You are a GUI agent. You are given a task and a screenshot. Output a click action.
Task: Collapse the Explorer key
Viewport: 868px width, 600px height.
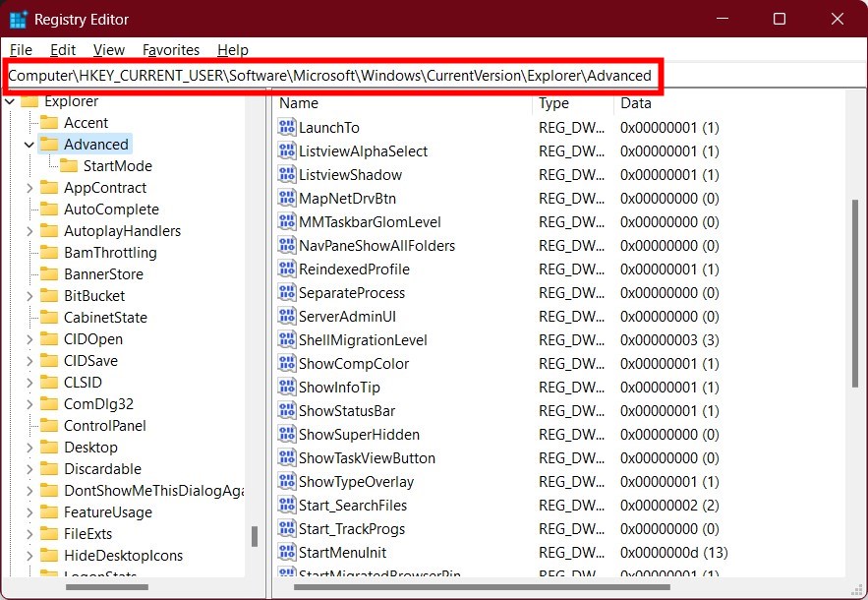[x=10, y=101]
